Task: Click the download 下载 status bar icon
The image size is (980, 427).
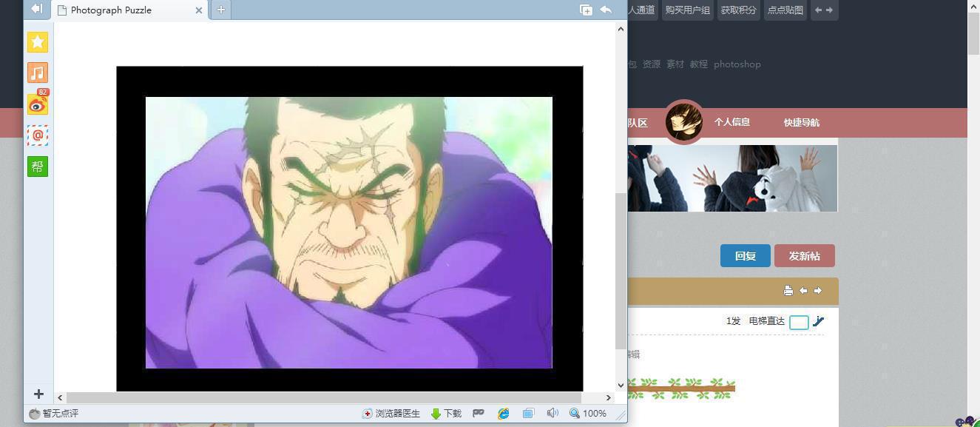Action: (x=446, y=414)
